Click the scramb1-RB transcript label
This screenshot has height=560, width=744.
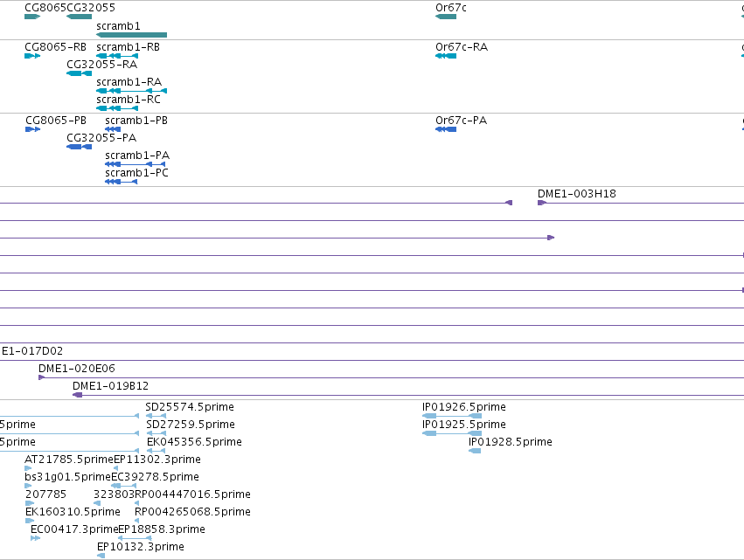point(129,47)
